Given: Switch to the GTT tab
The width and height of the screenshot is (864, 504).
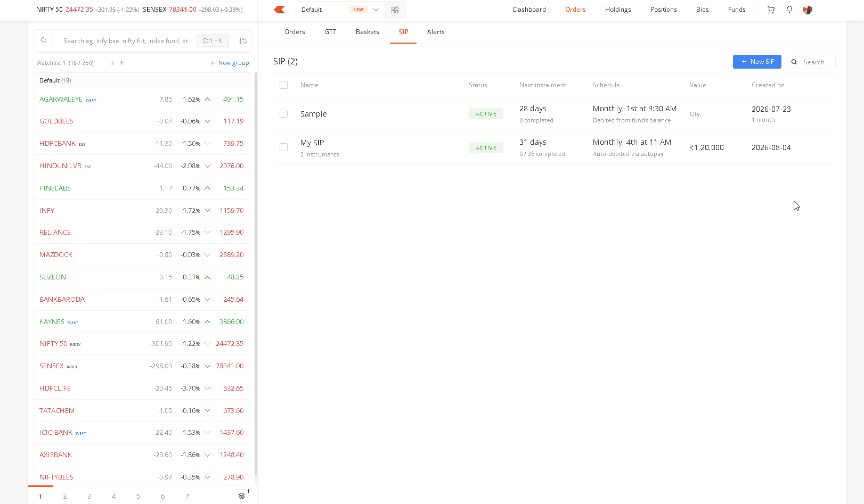Looking at the screenshot, I should [330, 32].
